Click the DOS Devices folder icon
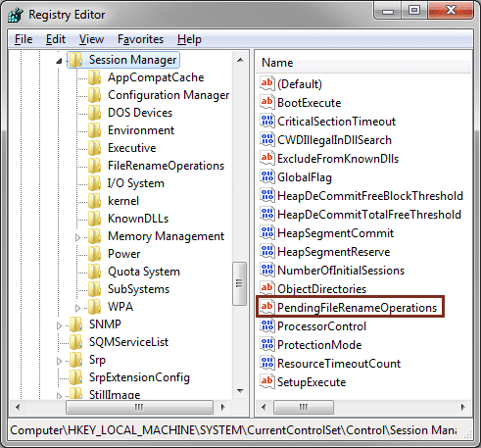Image resolution: width=481 pixels, height=448 pixels. (95, 113)
